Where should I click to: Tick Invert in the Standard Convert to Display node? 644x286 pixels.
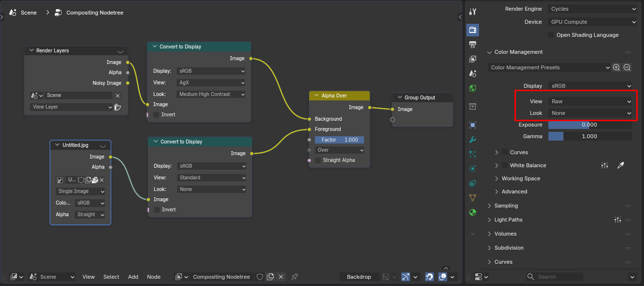tap(157, 210)
